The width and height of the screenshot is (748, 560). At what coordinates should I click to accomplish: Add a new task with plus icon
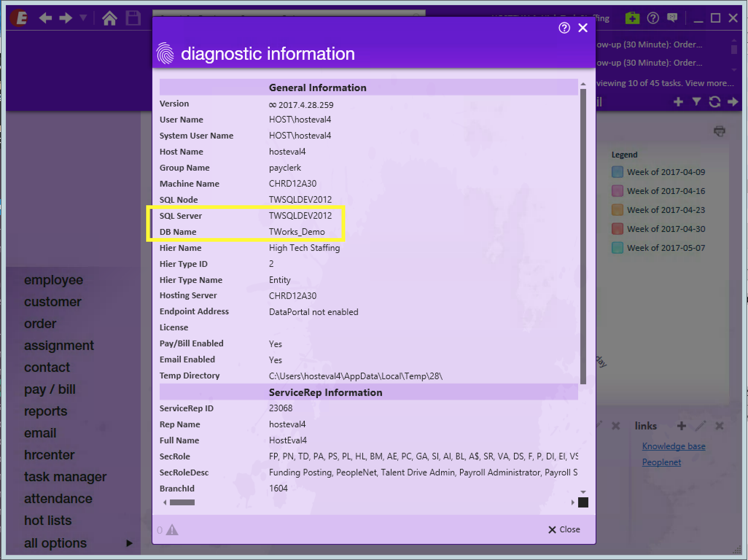[678, 102]
